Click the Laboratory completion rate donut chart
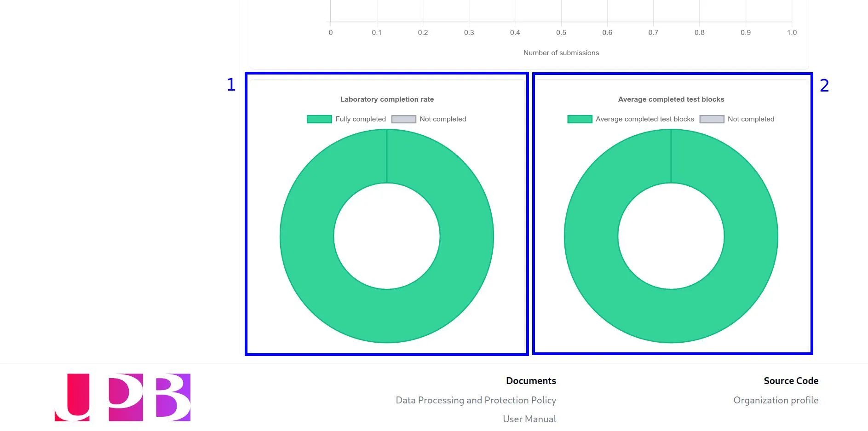Screen dimensions: 868x431 [387, 236]
